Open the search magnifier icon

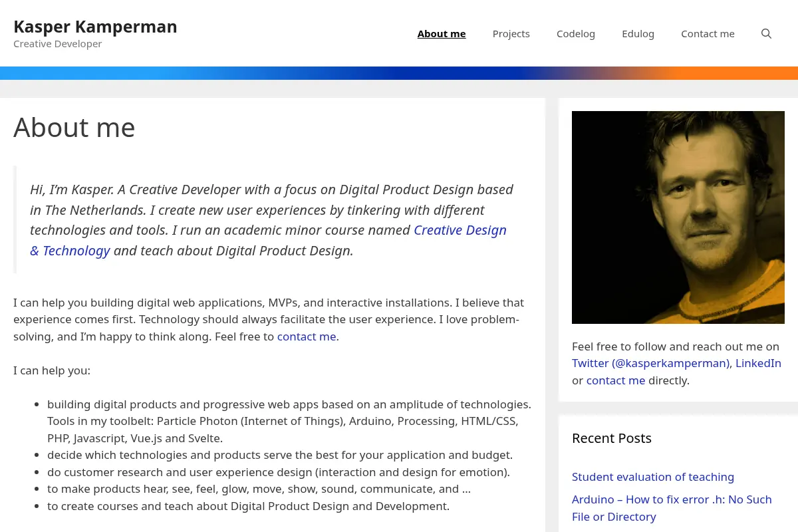click(766, 34)
